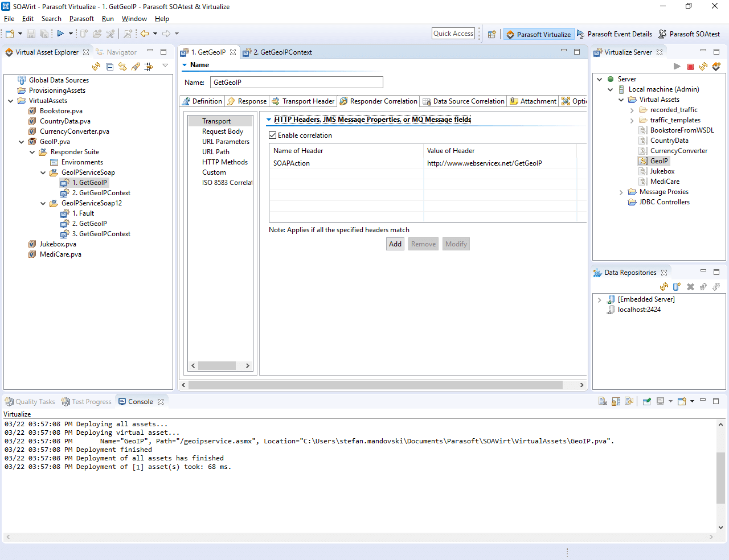The height and width of the screenshot is (560, 729).
Task: Click the gray Start Server play icon
Action: [677, 67]
